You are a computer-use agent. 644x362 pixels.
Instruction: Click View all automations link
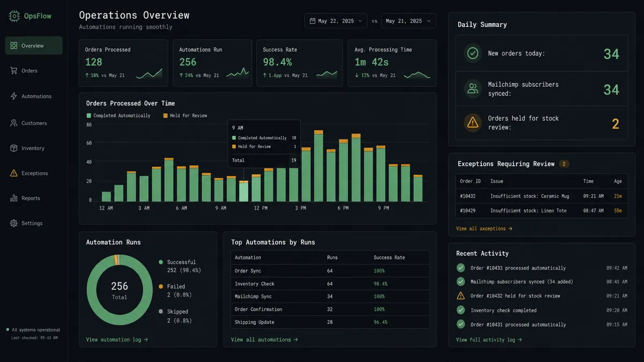tap(265, 339)
